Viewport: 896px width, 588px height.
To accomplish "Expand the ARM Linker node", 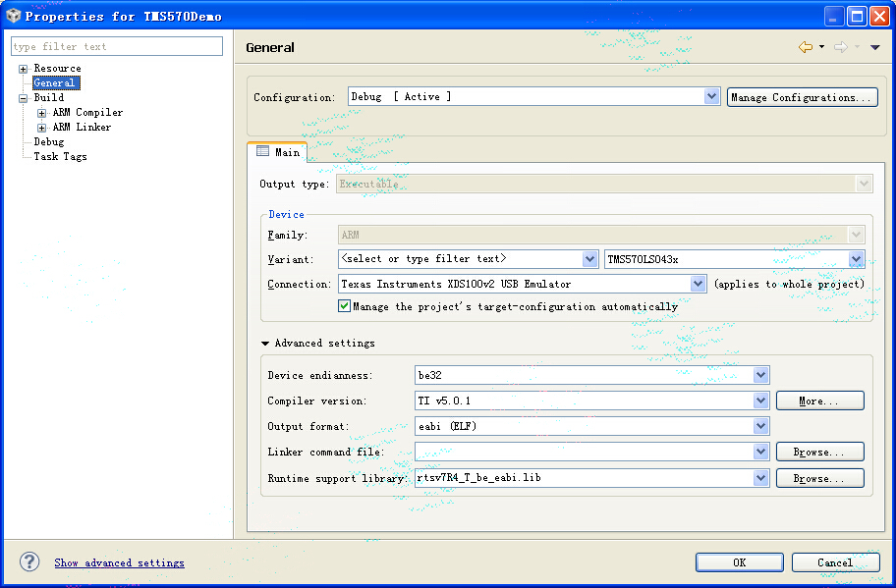I will (x=41, y=128).
